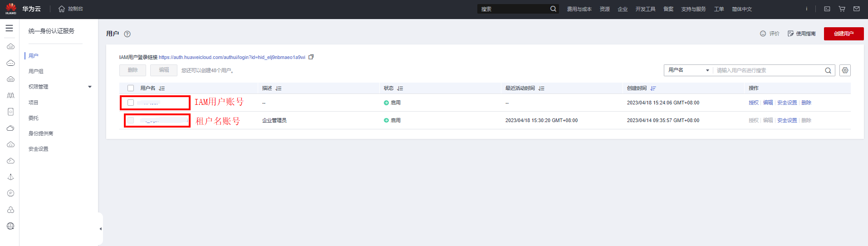Open the 用户名 search filter dropdown
The height and width of the screenshot is (246, 868).
point(688,70)
